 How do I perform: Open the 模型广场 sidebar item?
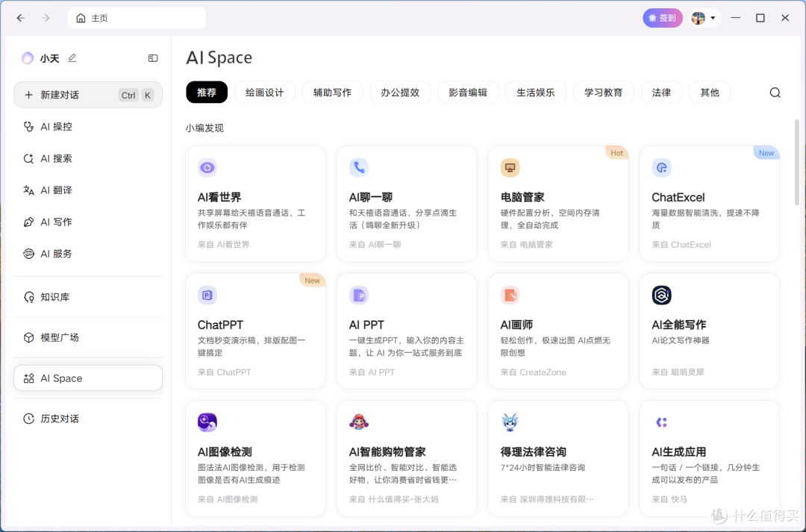pyautogui.click(x=88, y=337)
